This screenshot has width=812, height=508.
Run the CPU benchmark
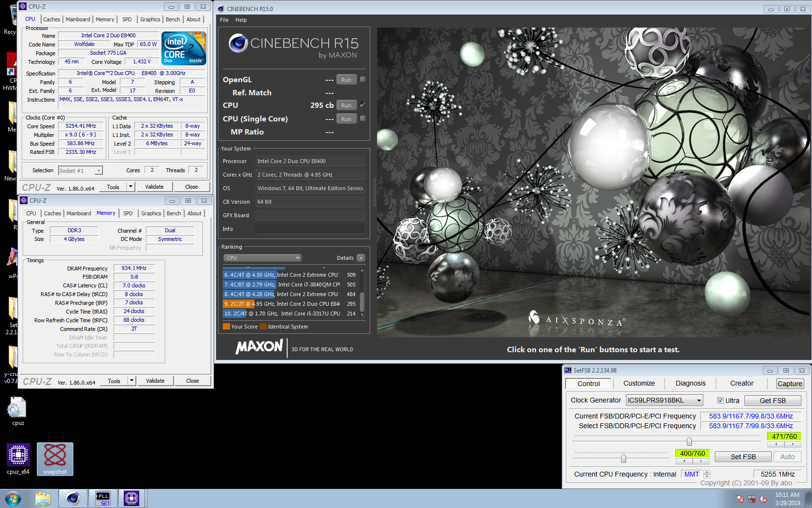[x=347, y=105]
